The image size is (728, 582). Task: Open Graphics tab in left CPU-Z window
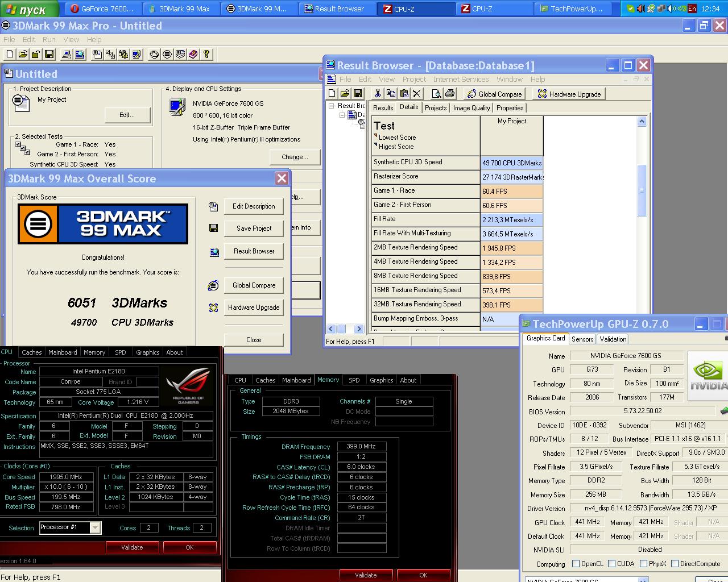click(148, 352)
